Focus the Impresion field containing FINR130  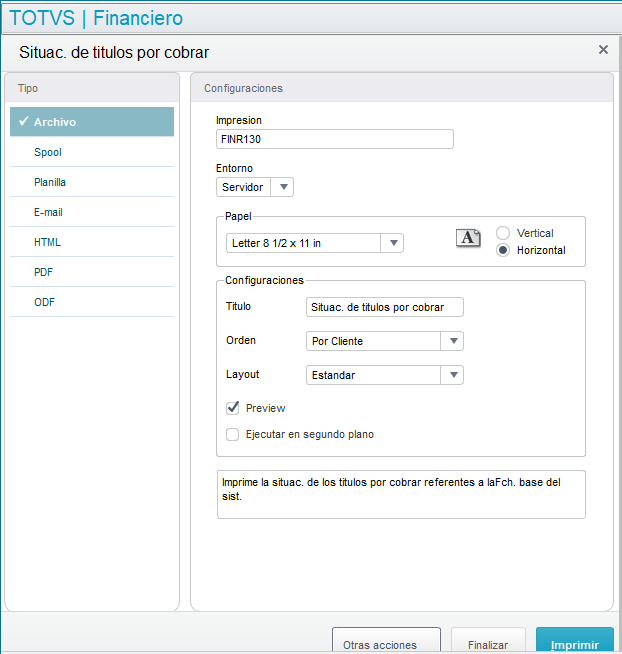335,139
